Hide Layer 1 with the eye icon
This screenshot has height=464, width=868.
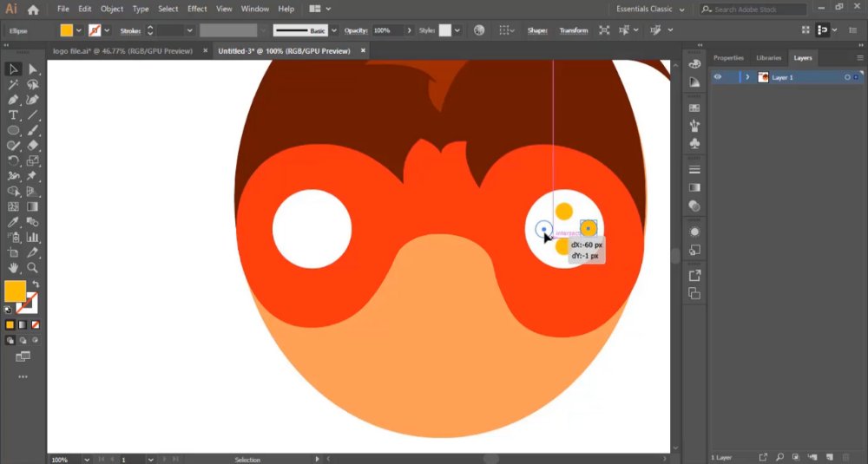[718, 77]
